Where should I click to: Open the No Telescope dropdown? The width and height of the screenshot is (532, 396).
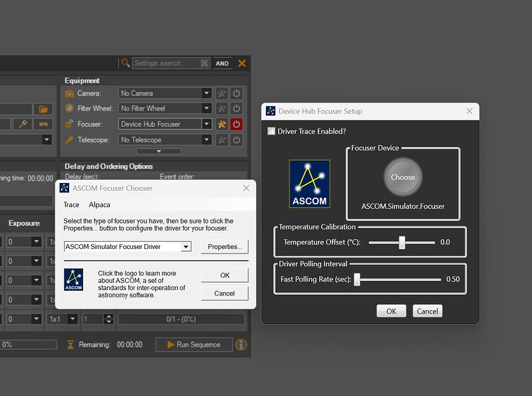(164, 139)
